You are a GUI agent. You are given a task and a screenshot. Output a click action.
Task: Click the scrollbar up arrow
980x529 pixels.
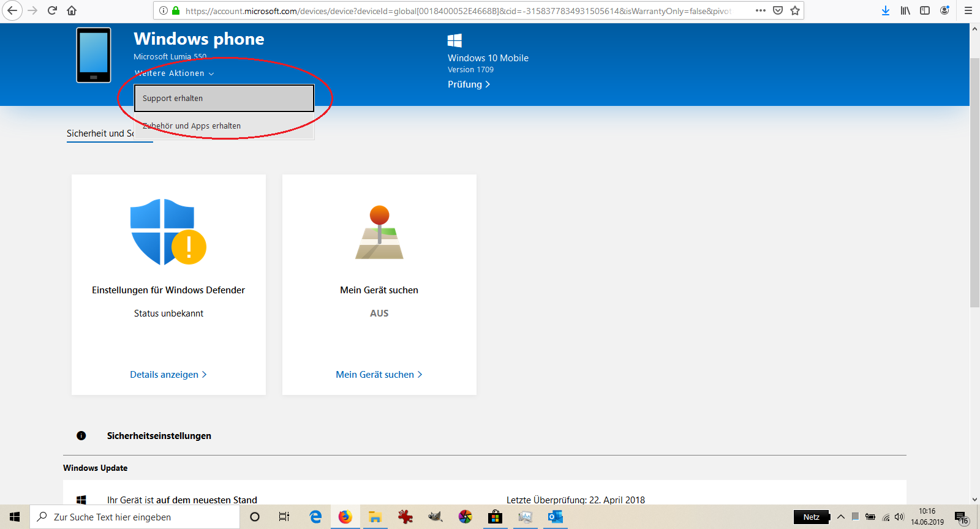click(x=974, y=28)
